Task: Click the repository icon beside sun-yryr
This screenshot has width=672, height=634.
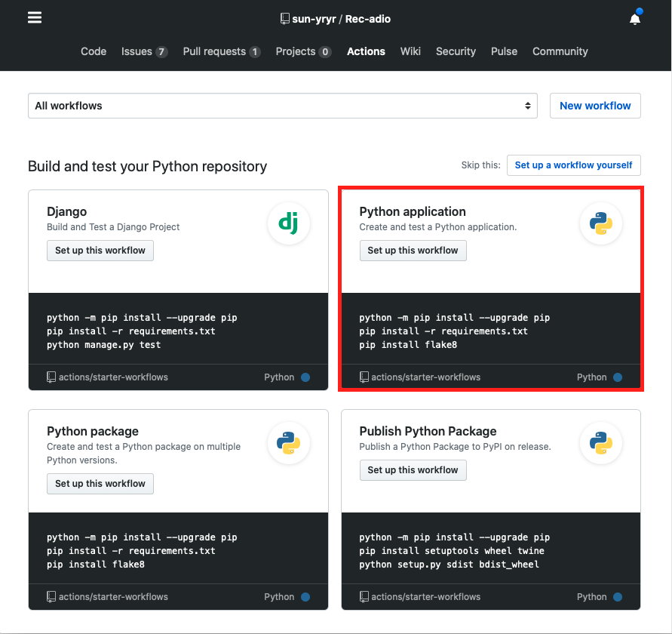Action: (284, 19)
